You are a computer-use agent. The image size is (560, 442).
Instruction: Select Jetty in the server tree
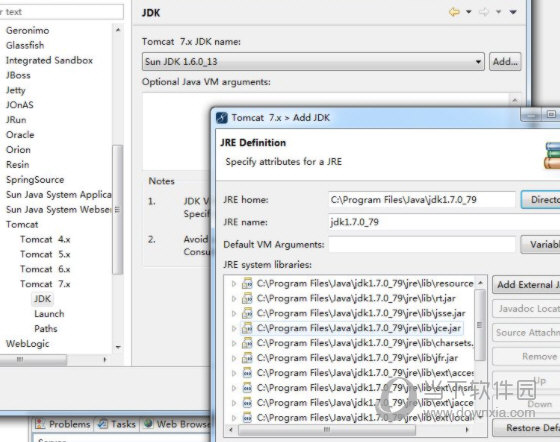pos(16,90)
